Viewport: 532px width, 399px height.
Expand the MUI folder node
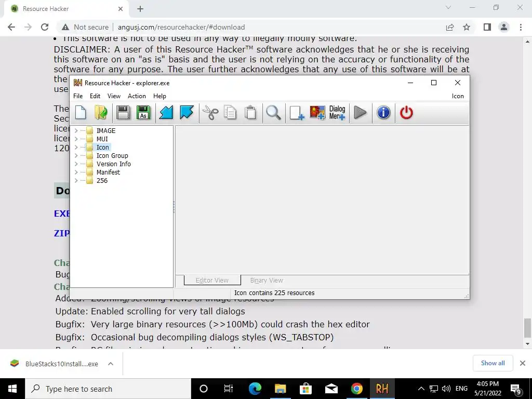coord(76,139)
